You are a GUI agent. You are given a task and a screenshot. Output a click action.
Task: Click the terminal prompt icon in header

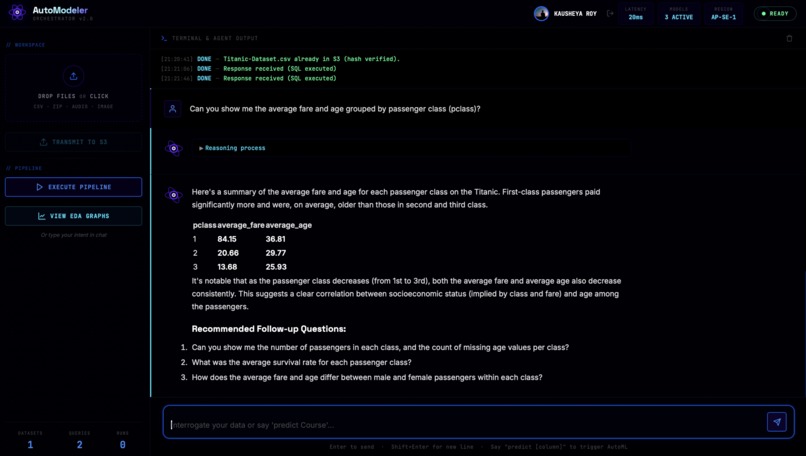[x=164, y=38]
